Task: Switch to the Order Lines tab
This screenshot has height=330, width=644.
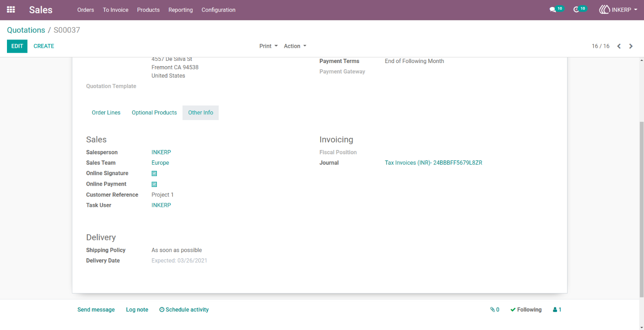Action: (x=106, y=113)
